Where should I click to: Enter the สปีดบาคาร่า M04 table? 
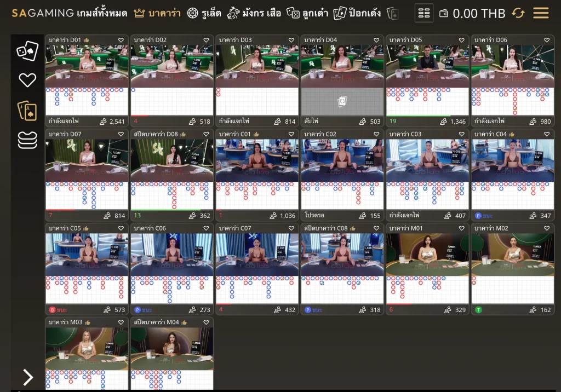pos(172,348)
